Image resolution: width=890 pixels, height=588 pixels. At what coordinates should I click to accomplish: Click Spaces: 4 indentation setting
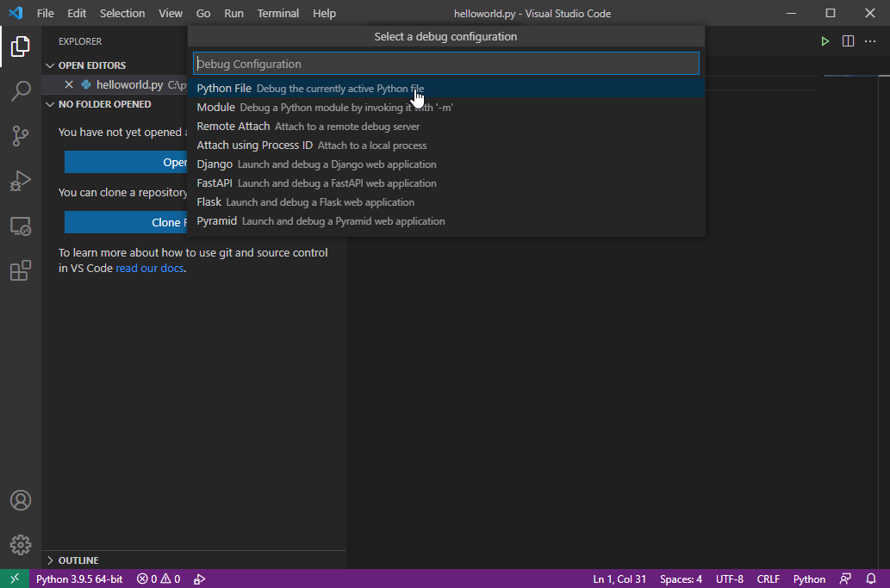tap(681, 579)
